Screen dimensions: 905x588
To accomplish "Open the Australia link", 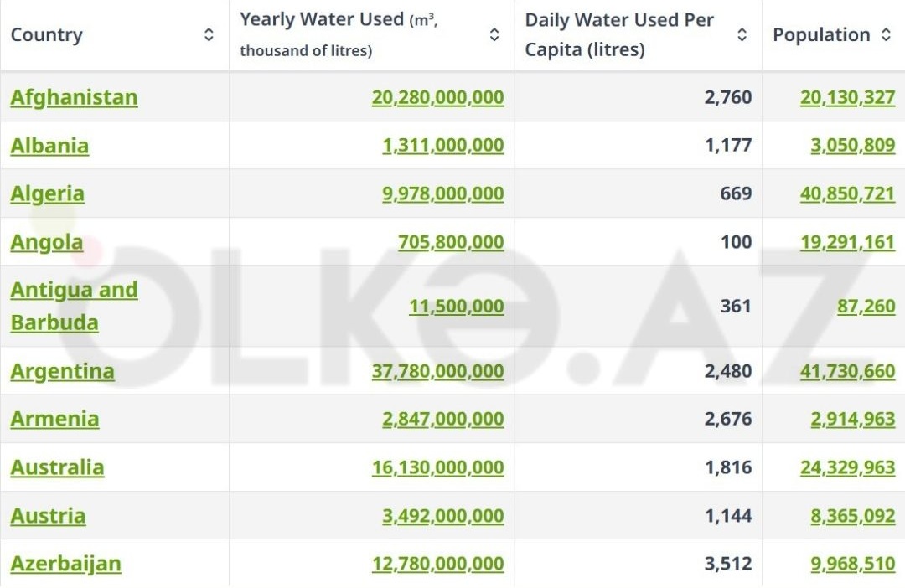I will [57, 467].
